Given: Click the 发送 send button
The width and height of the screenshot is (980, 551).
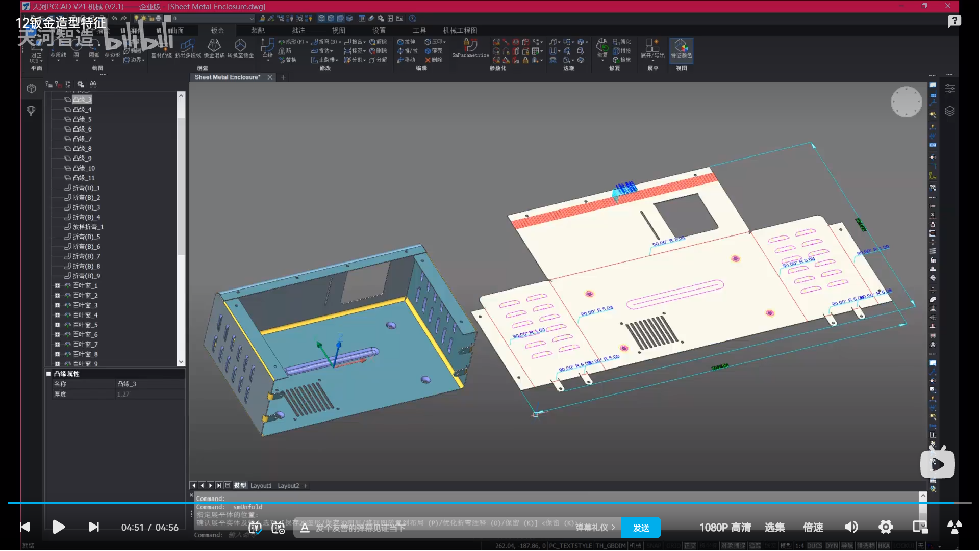Looking at the screenshot, I should 641,528.
